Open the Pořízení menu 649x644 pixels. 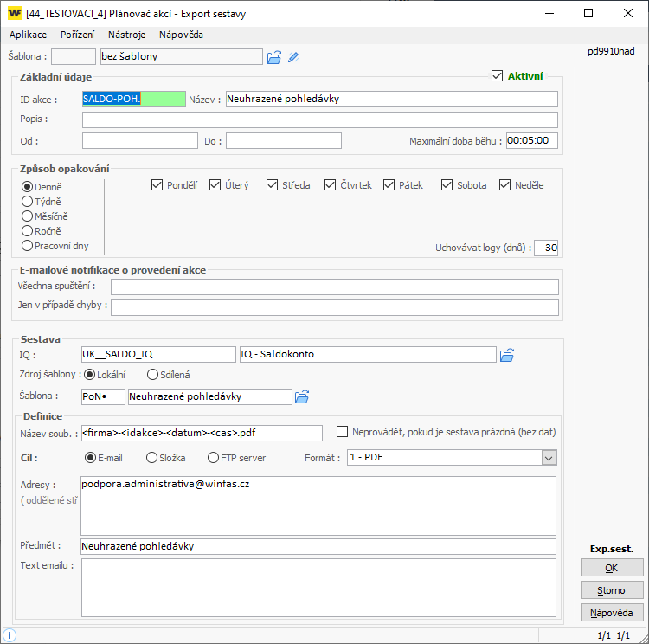(78, 35)
